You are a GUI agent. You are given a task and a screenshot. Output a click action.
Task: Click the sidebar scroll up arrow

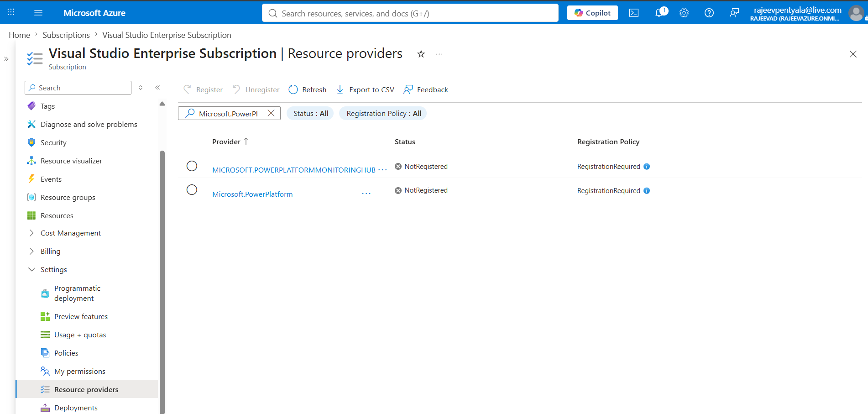(162, 104)
